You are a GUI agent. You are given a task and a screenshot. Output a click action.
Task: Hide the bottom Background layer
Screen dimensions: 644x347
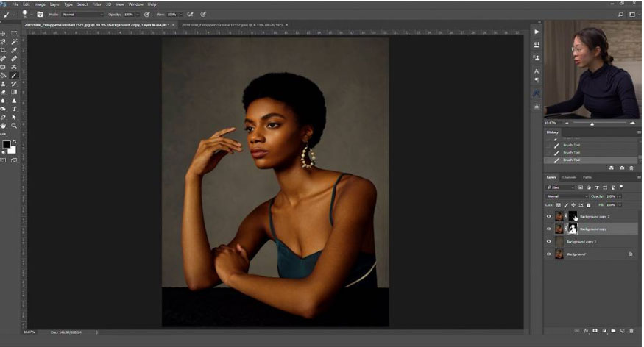point(549,254)
